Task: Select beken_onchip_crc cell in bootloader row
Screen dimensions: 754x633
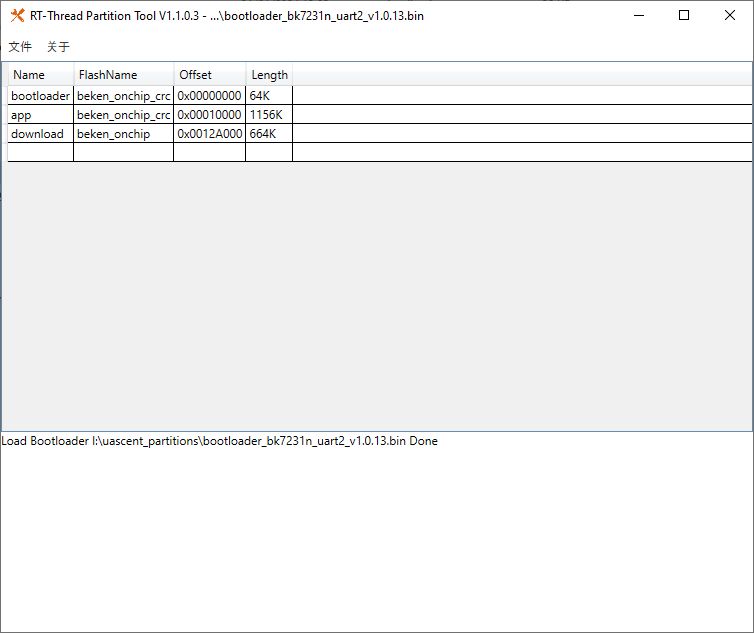Action: 124,96
